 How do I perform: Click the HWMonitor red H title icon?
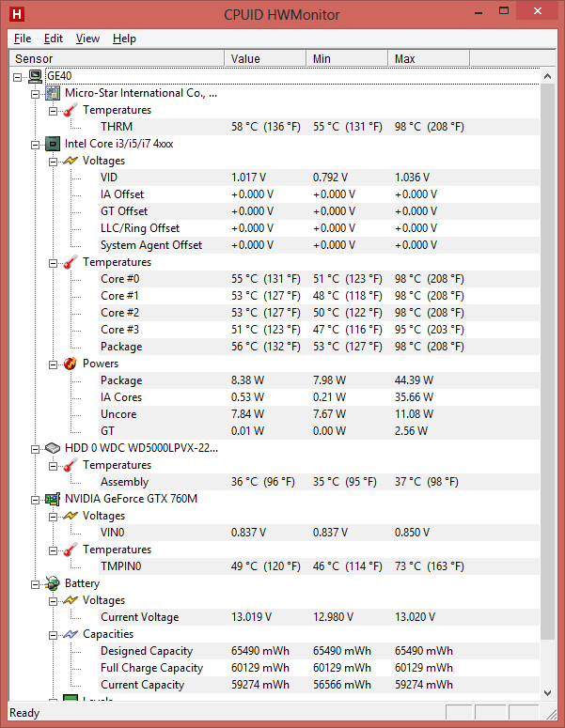coord(17,14)
